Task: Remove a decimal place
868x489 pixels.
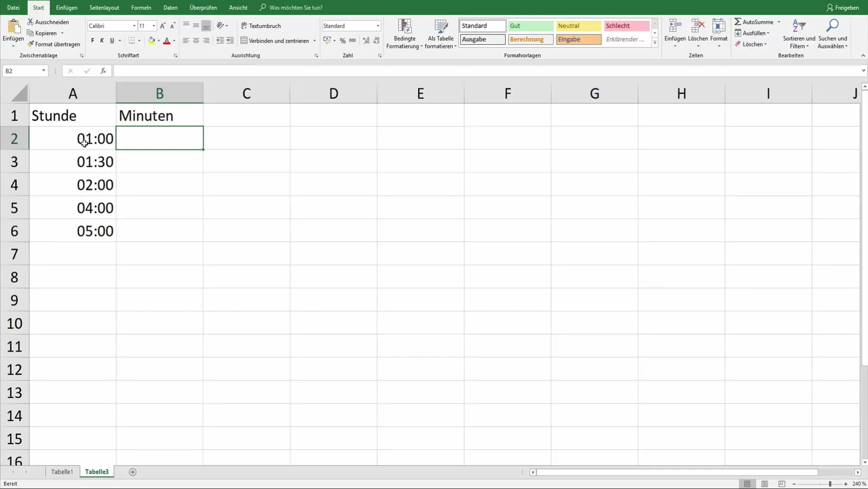Action: point(377,41)
